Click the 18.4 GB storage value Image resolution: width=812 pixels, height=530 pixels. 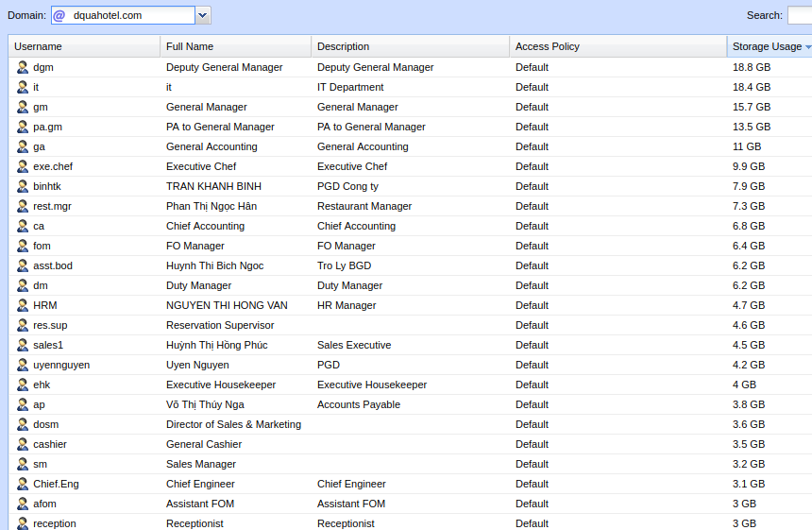tap(751, 87)
